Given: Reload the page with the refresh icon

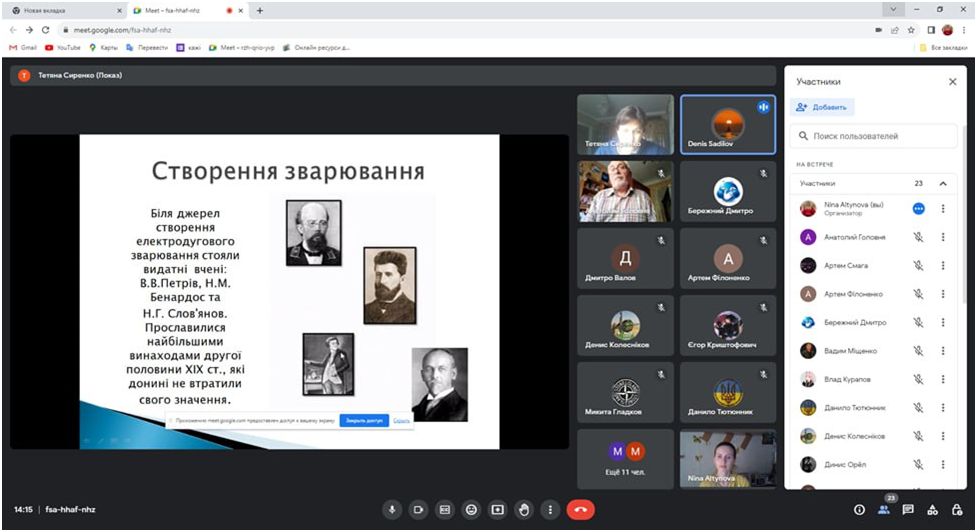Looking at the screenshot, I should [45, 30].
